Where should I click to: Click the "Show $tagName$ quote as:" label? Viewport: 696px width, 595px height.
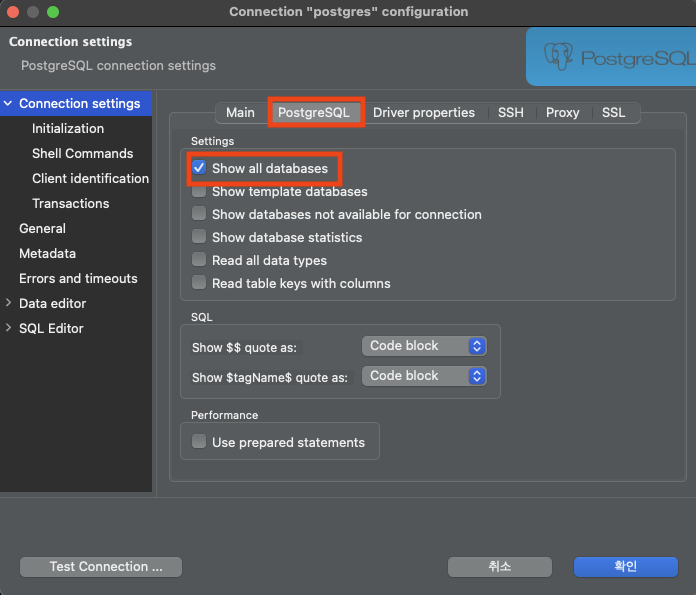click(270, 377)
